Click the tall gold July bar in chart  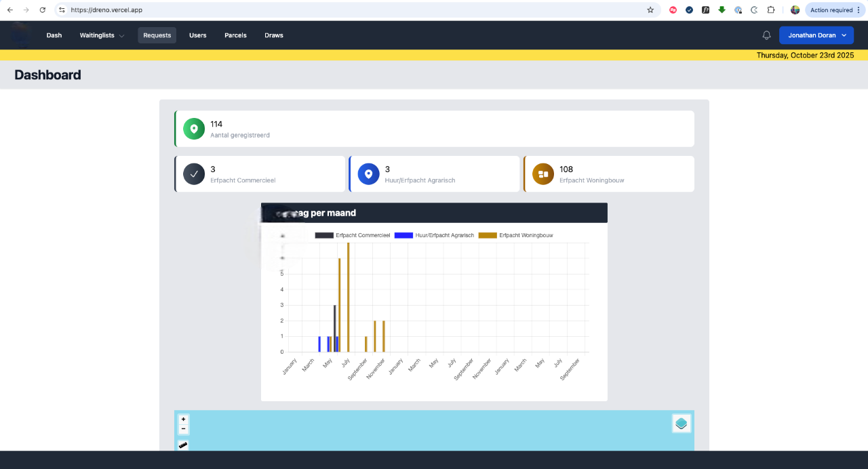[x=348, y=297]
